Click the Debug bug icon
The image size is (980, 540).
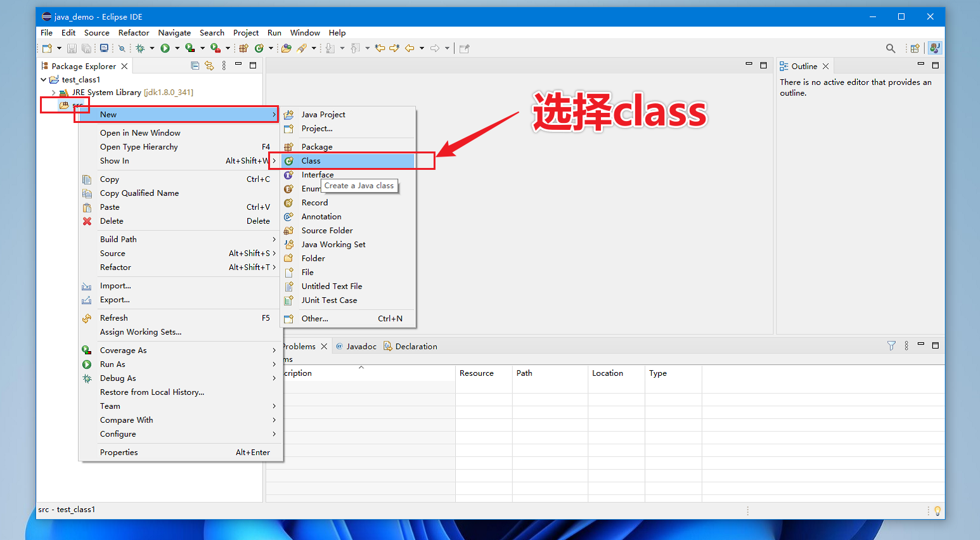pyautogui.click(x=140, y=48)
